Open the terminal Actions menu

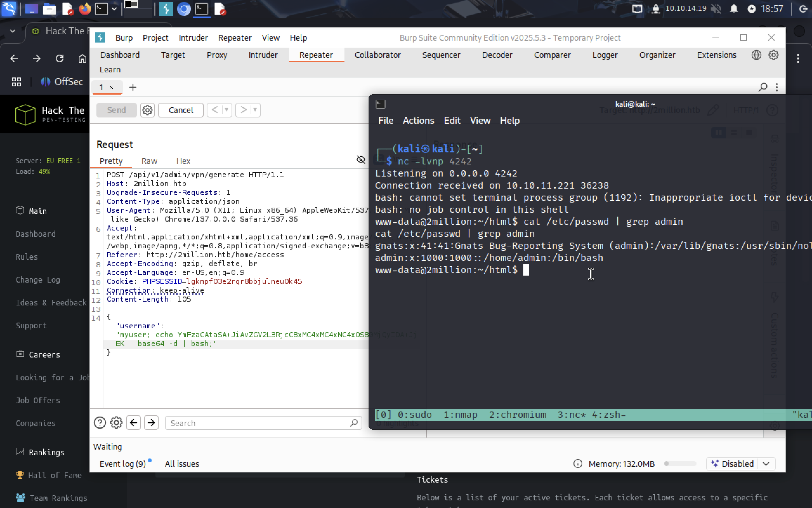pyautogui.click(x=418, y=121)
